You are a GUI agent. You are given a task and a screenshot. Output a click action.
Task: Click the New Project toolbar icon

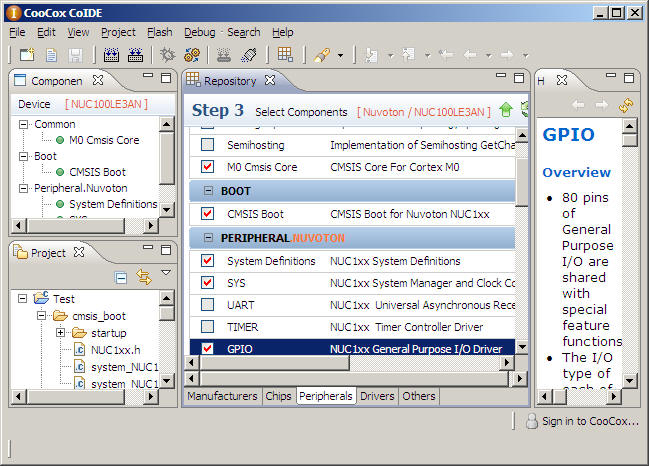[x=27, y=54]
